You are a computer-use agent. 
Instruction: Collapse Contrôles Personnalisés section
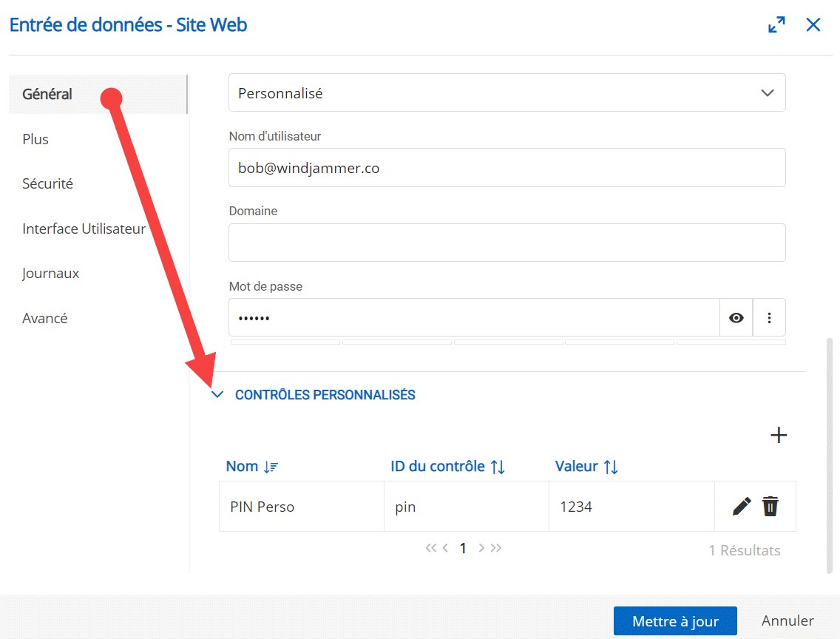coord(217,395)
